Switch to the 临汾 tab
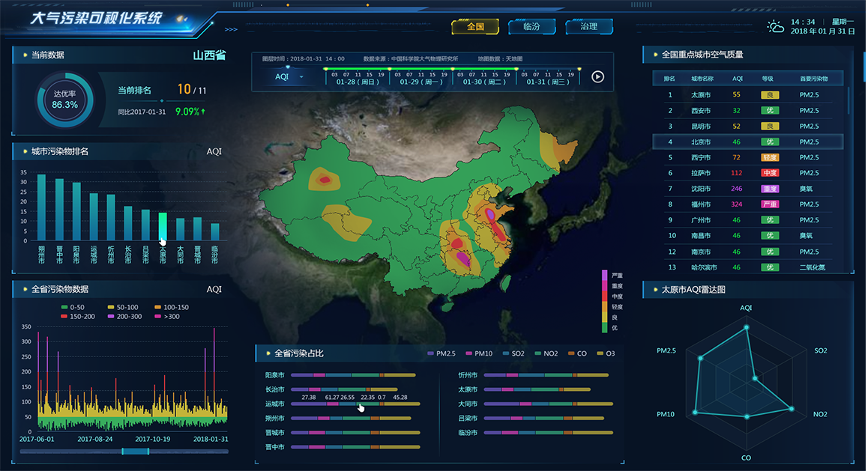Viewport: 868px width, 471px height. (x=531, y=27)
